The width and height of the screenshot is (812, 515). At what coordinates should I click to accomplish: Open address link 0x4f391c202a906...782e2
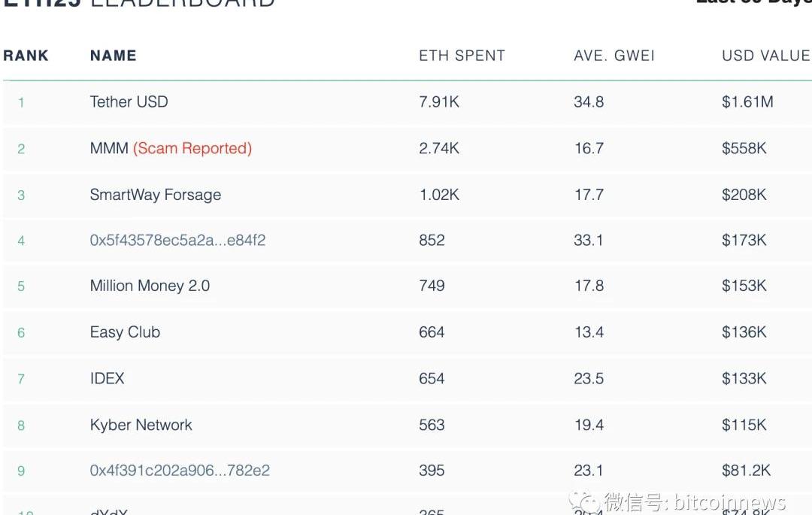pos(180,471)
